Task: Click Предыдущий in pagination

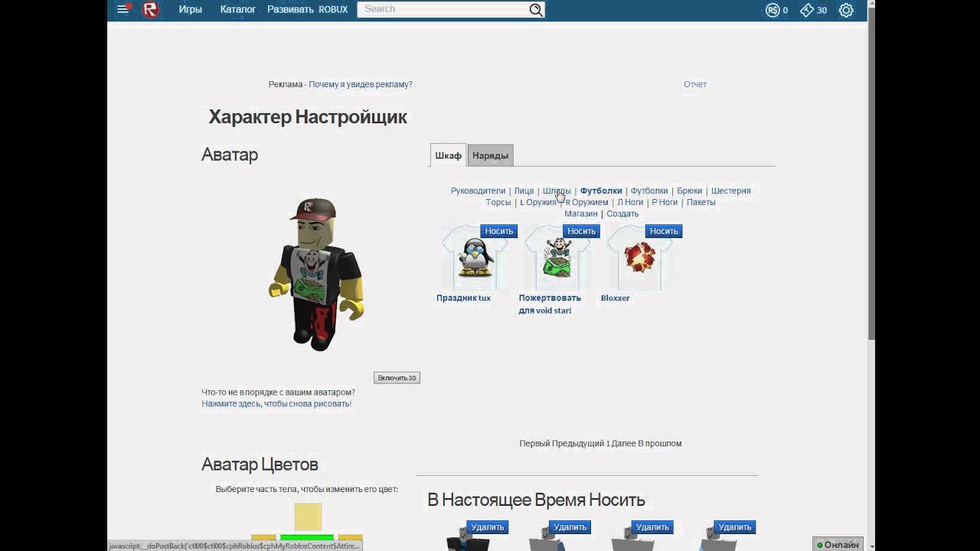Action: tap(579, 443)
